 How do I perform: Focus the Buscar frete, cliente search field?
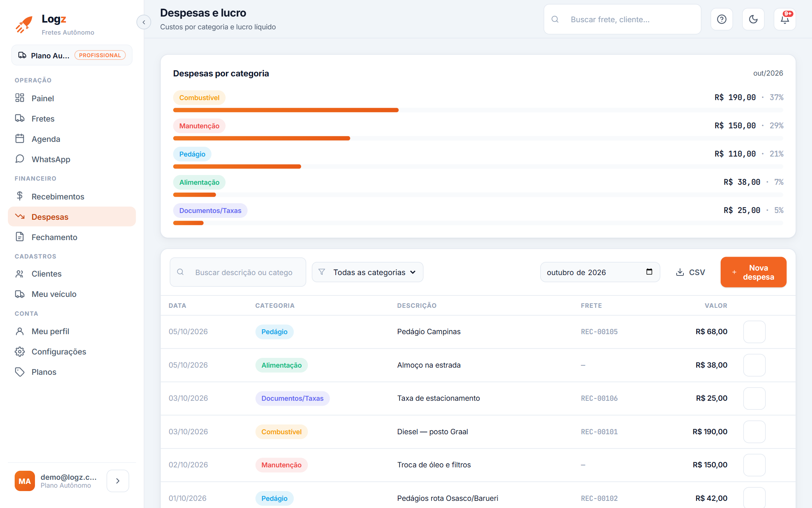[x=622, y=19]
